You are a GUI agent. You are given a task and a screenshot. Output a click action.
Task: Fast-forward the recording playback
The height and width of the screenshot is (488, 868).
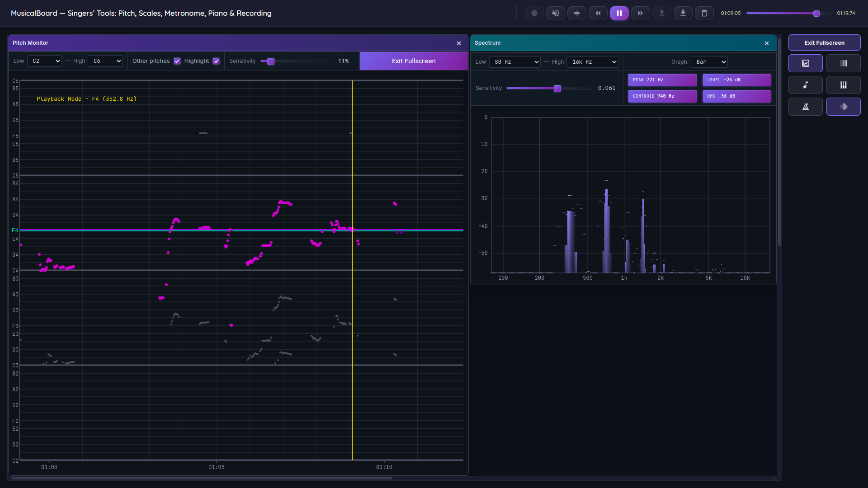tap(640, 13)
